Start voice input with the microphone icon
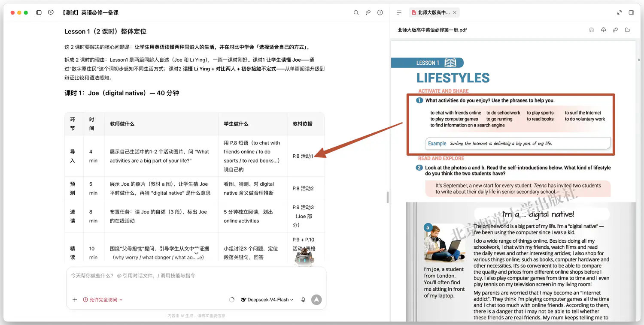644x325 pixels. (303, 300)
